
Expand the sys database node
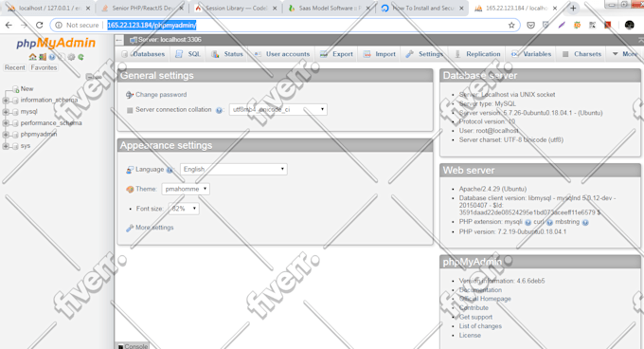tap(6, 146)
